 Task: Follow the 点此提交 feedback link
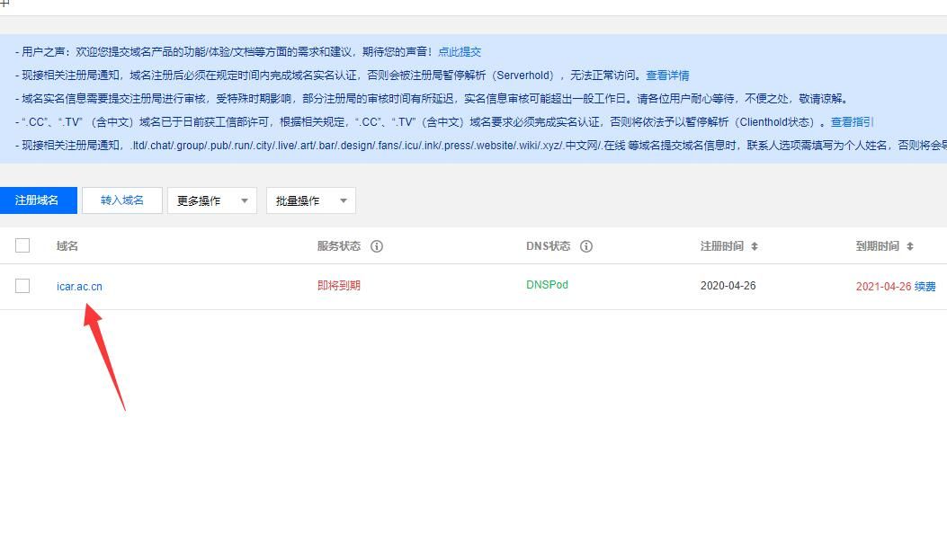460,52
